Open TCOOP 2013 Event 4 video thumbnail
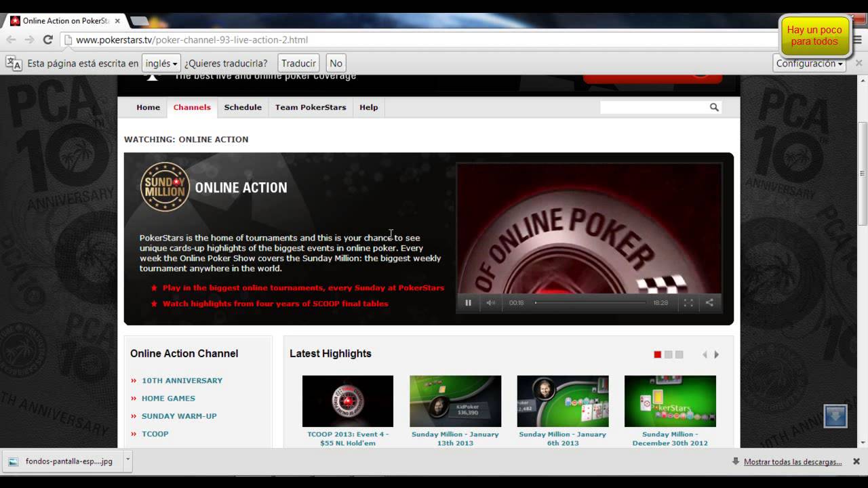 tap(348, 401)
